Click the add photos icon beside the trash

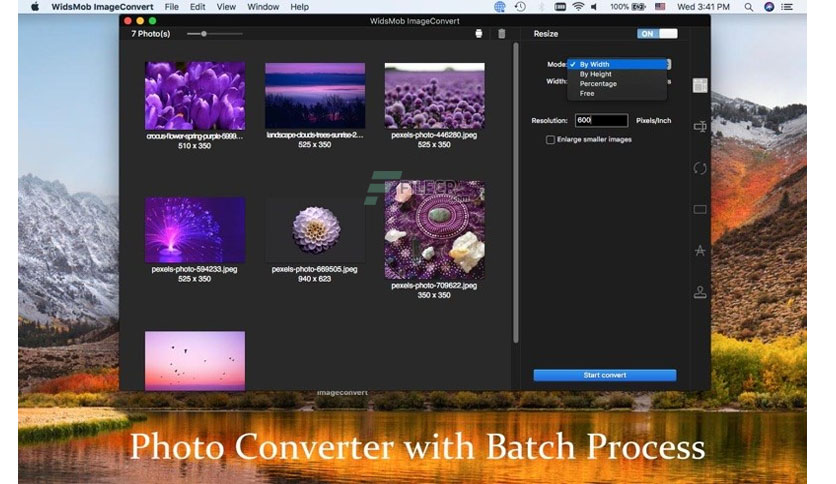(x=479, y=34)
